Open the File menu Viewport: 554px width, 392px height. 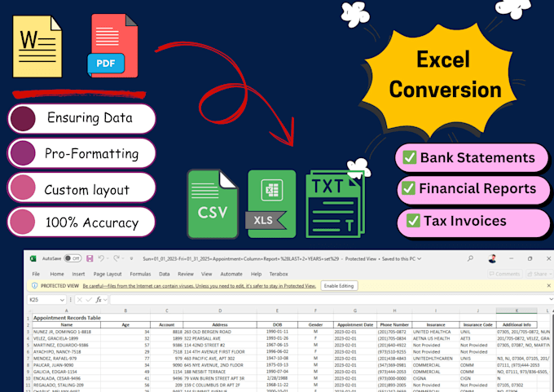[36, 274]
